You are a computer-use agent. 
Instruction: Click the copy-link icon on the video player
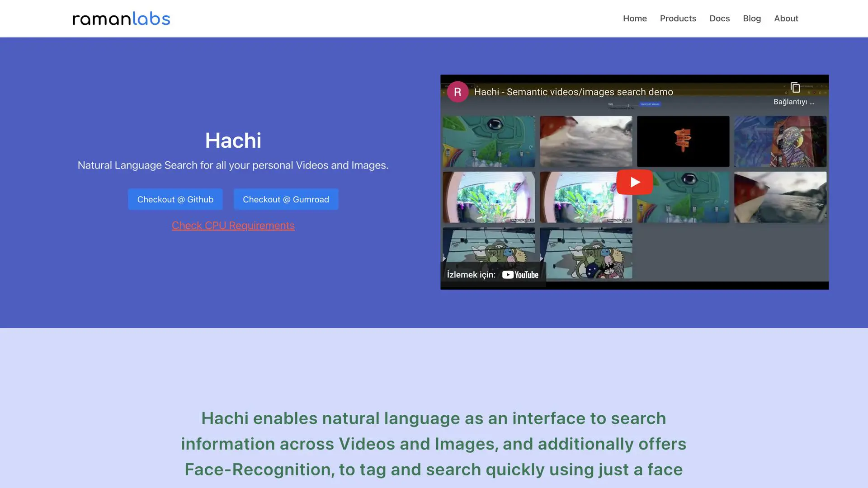click(x=795, y=87)
